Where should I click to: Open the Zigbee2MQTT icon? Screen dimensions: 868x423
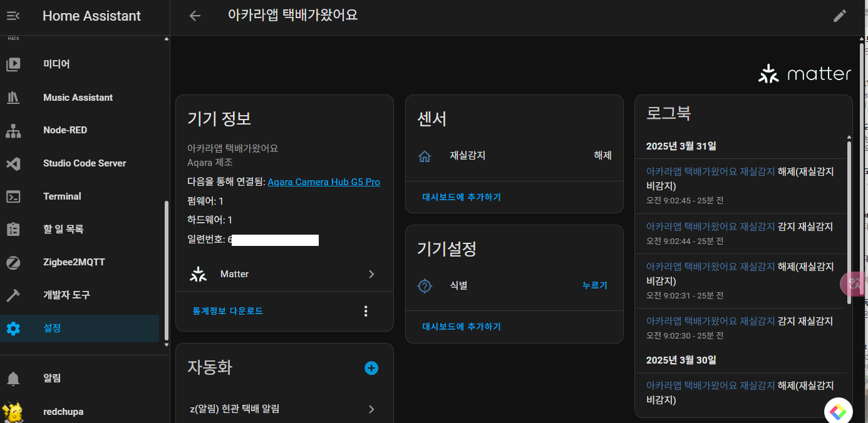click(x=13, y=262)
